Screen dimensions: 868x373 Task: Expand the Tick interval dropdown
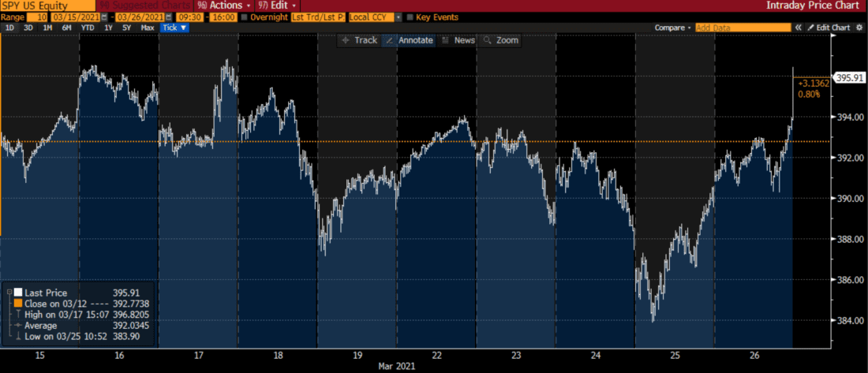(x=174, y=28)
